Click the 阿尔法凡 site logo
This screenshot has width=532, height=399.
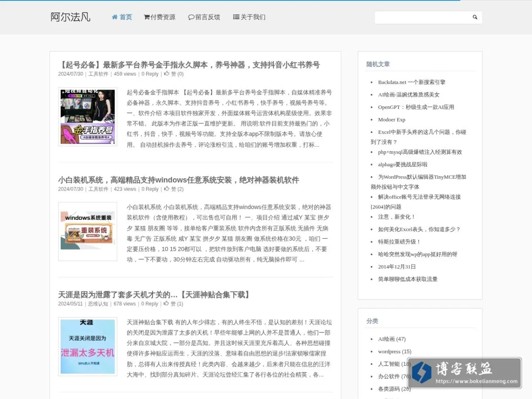click(70, 17)
